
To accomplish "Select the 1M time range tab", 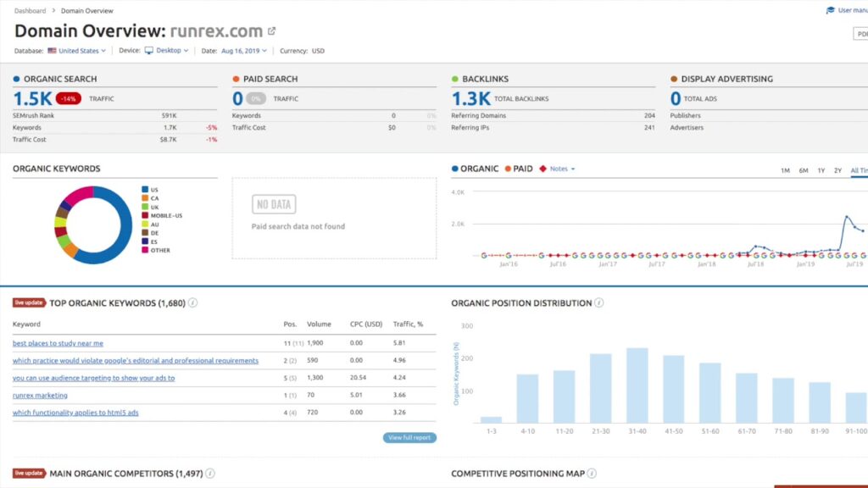I will pyautogui.click(x=785, y=170).
